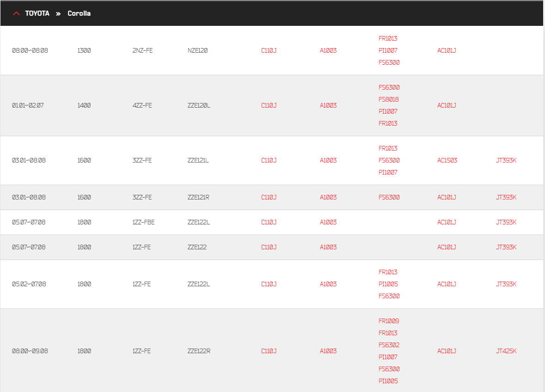This screenshot has height=392, width=545.
Task: Open A1003 link in ZZE122R row
Action: (328, 351)
